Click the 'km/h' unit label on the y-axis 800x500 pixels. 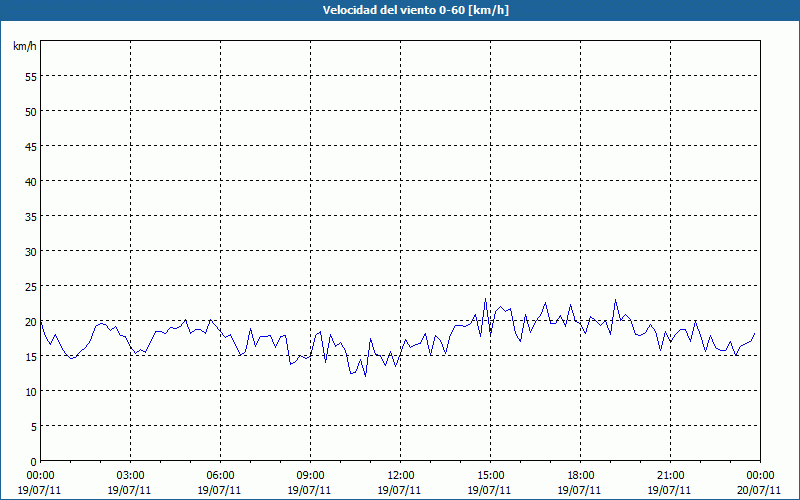25,46
